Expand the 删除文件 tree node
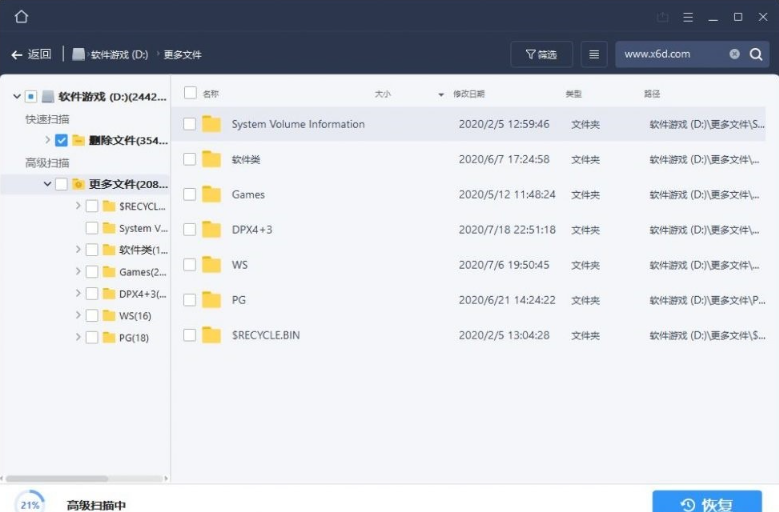Viewport: 779px width, 512px height. 48,140
